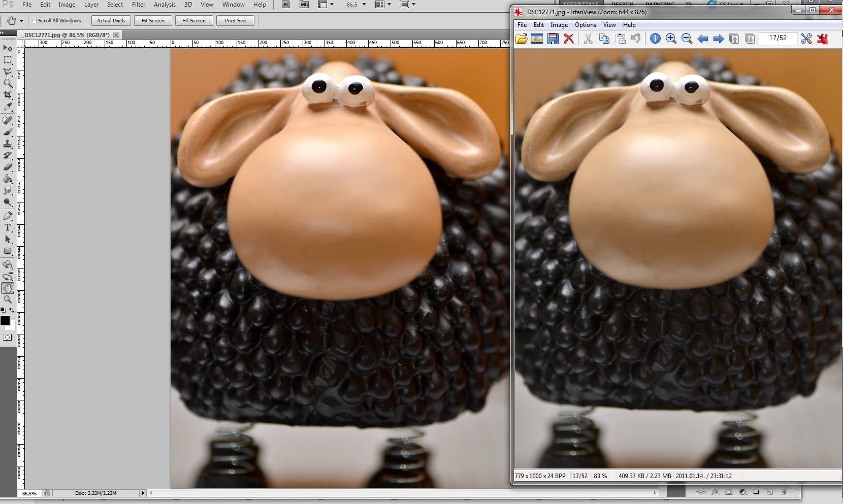Select the Eyedropper tool
The image size is (843, 504).
coord(8,107)
